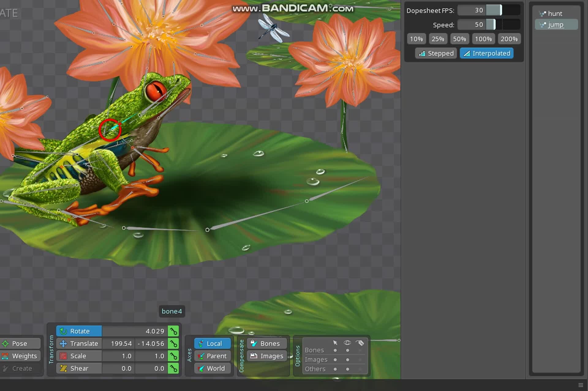Switch to Pose mode
This screenshot has height=391, width=588.
19,343
